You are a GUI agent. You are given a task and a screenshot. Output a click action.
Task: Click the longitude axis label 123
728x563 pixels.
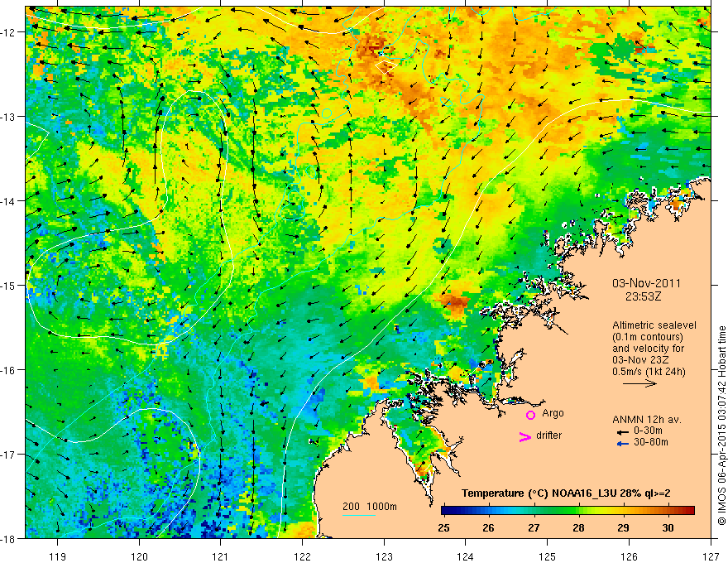click(384, 556)
